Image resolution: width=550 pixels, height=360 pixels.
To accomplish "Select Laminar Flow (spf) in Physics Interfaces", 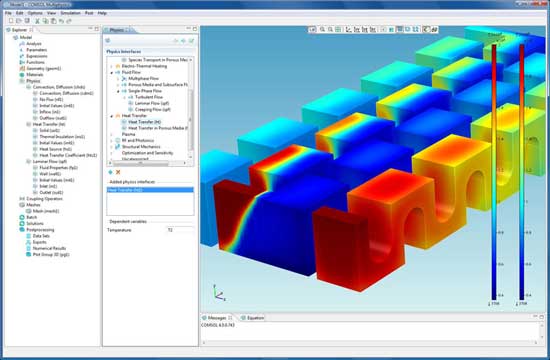I will (x=152, y=104).
